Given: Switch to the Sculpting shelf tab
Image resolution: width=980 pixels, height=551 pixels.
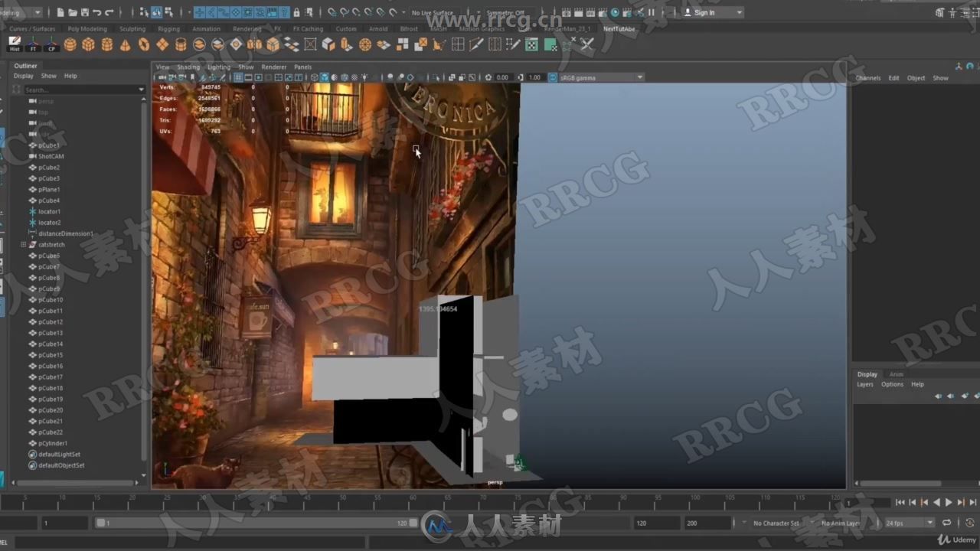Looking at the screenshot, I should 132,29.
